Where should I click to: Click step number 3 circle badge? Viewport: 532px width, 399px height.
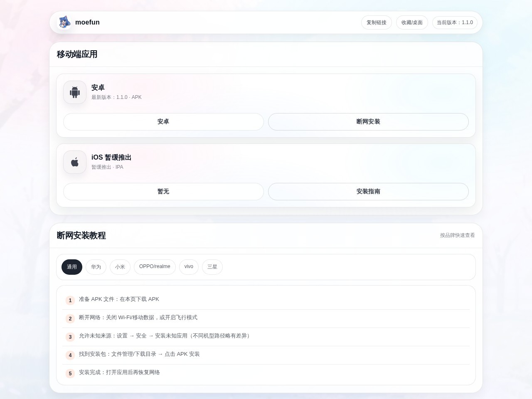(70, 337)
